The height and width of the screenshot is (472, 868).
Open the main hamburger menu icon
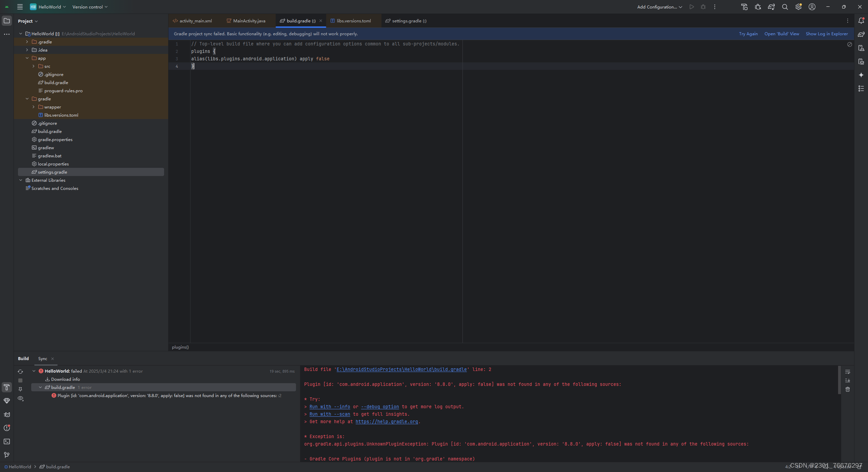(x=20, y=7)
